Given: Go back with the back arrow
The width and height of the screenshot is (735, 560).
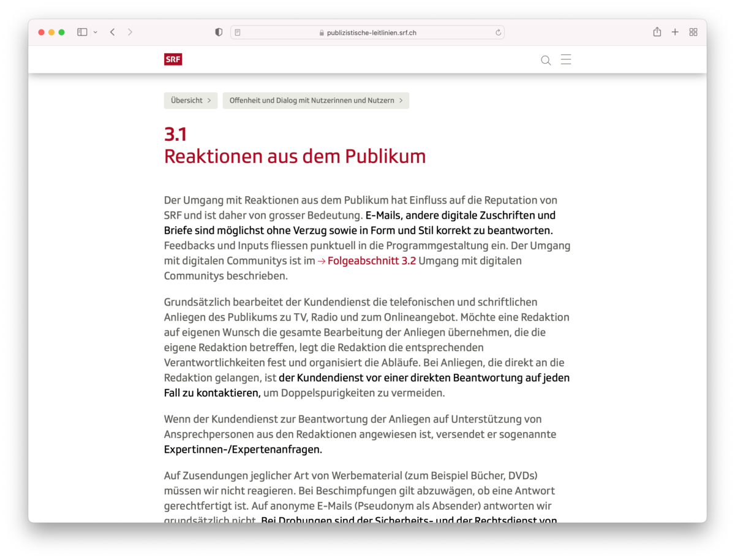Looking at the screenshot, I should [113, 32].
